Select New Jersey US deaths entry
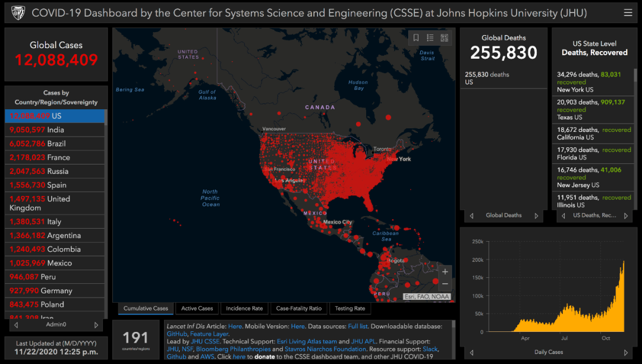The width and height of the screenshot is (642, 364). click(593, 177)
